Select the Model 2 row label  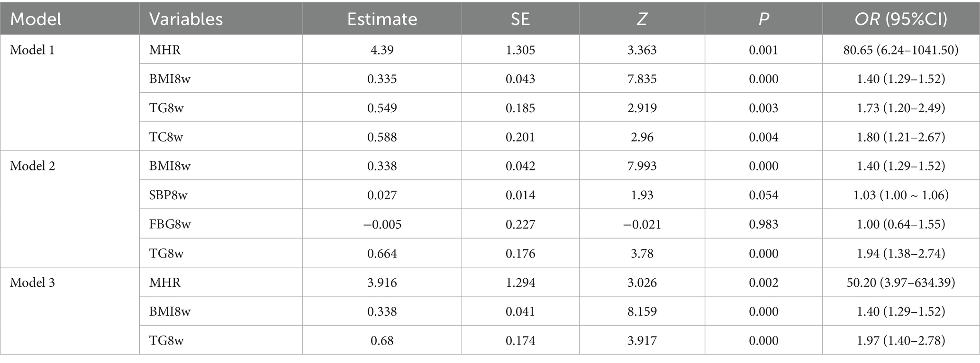[x=32, y=166]
